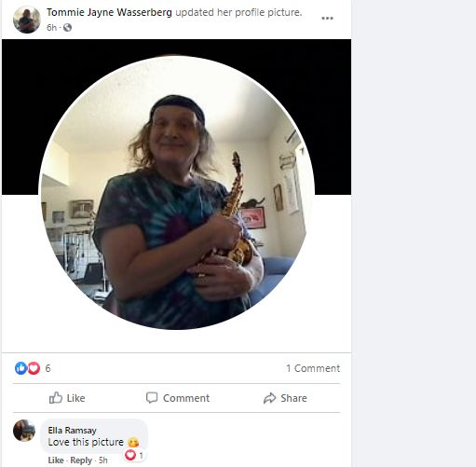476x467 pixels.
Task: Open Tommie Jayne Wasserberg's profile link
Action: pos(109,12)
